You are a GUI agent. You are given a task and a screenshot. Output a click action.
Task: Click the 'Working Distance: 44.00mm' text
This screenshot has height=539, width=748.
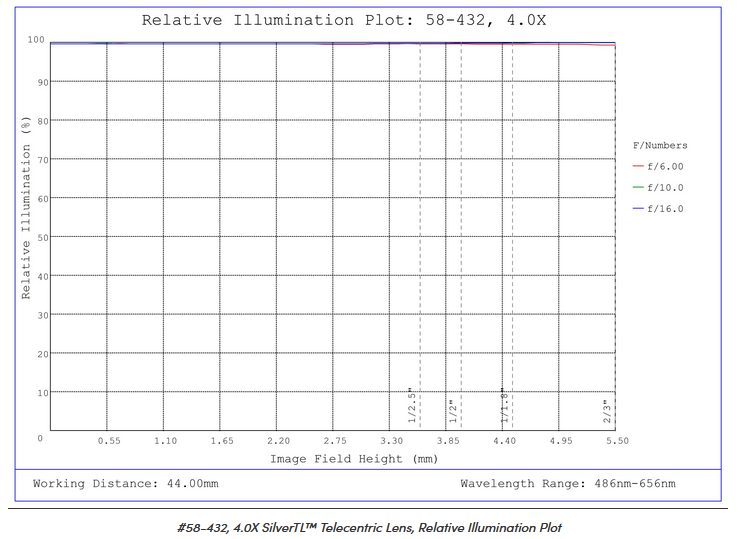click(x=126, y=484)
